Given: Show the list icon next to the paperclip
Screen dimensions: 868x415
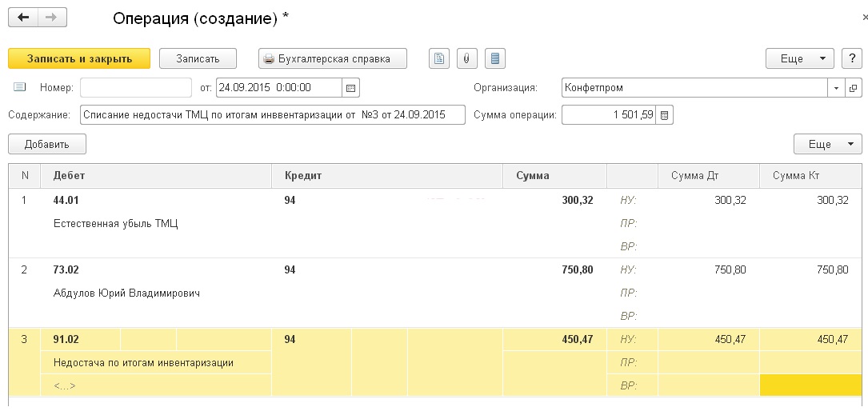Looking at the screenshot, I should click(495, 58).
